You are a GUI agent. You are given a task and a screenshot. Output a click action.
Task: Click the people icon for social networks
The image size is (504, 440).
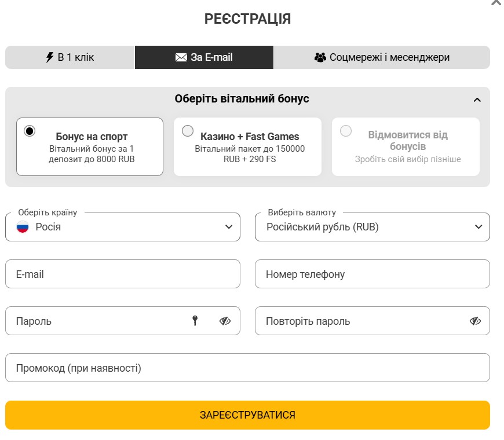click(x=320, y=57)
